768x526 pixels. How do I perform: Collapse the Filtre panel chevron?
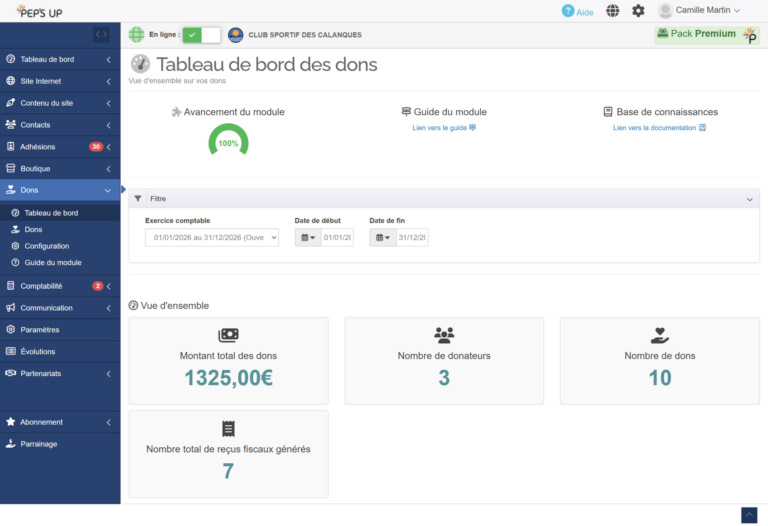click(749, 199)
